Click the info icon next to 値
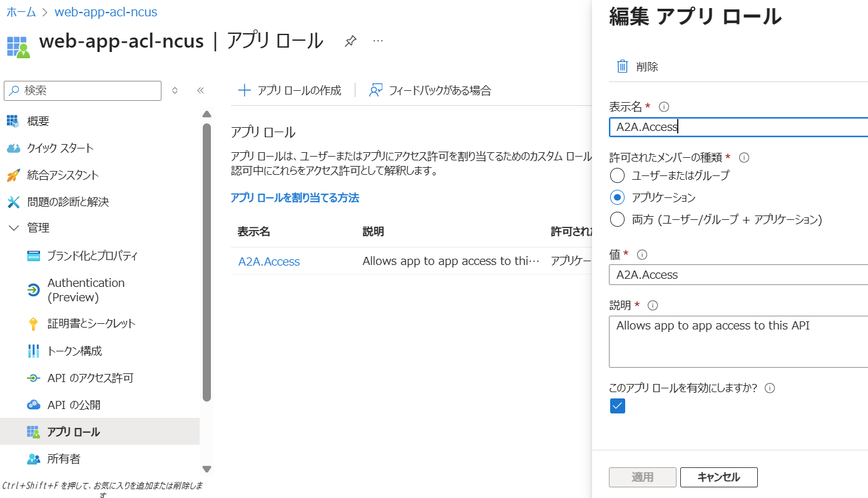868x498 pixels. [641, 254]
